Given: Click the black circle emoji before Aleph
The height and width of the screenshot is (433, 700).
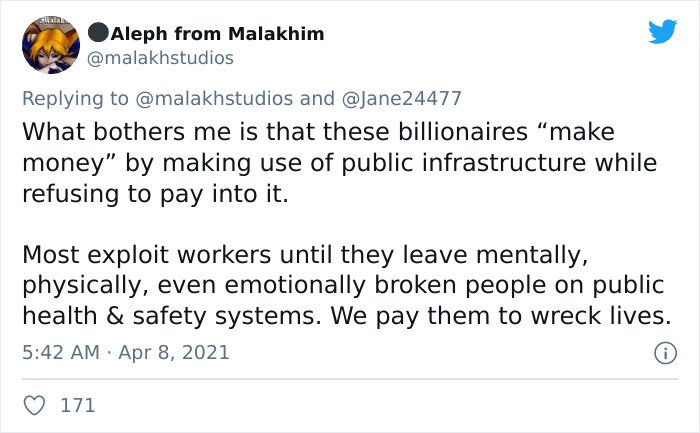Looking at the screenshot, I should [98, 33].
